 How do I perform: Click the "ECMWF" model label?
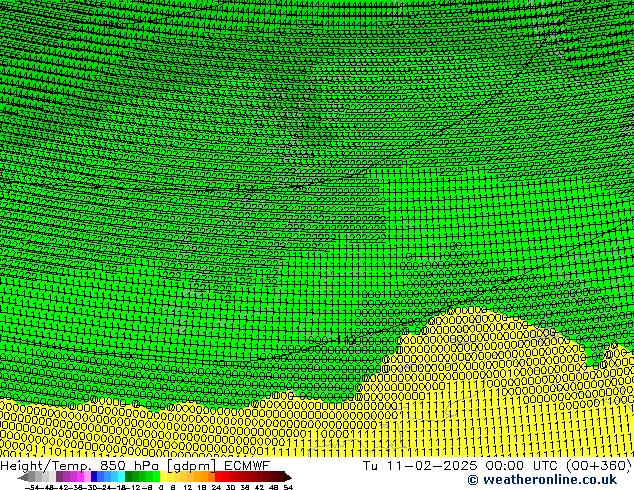[247, 466]
